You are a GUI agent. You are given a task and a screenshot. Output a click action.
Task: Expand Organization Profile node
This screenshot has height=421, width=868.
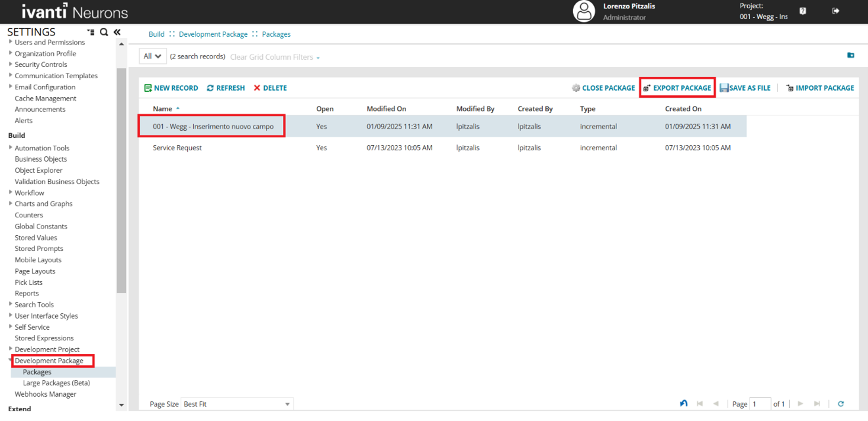pyautogui.click(x=11, y=53)
